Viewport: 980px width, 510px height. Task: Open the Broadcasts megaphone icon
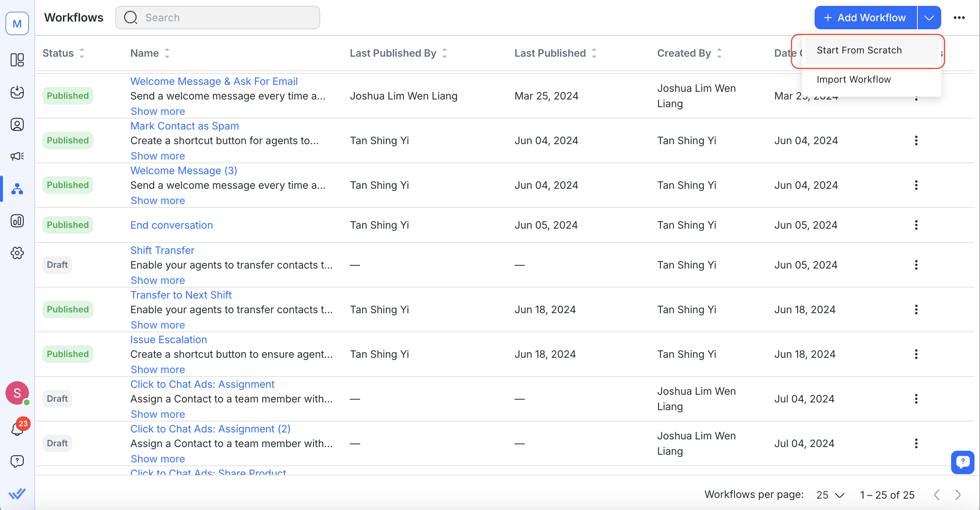pyautogui.click(x=17, y=156)
